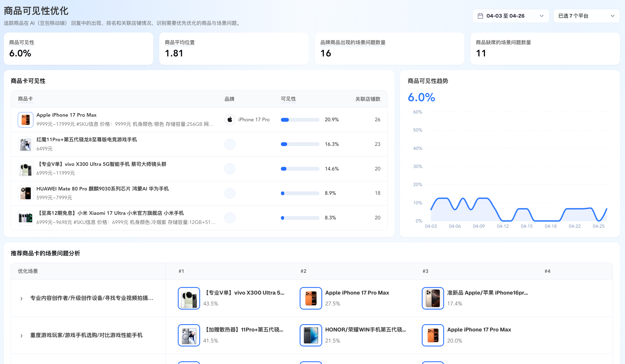This screenshot has height=364, width=625.
Task: Click the 8.9% visibility progress bar
Action: [300, 193]
